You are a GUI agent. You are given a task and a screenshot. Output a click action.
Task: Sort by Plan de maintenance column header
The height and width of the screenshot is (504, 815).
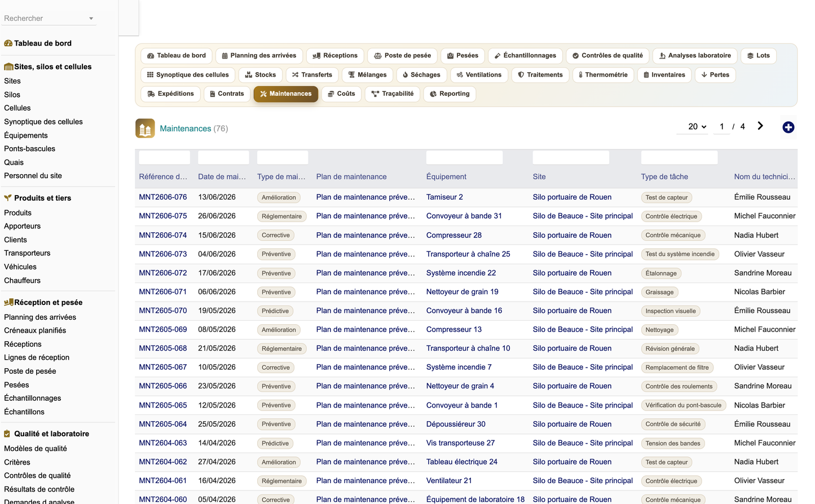tap(351, 176)
